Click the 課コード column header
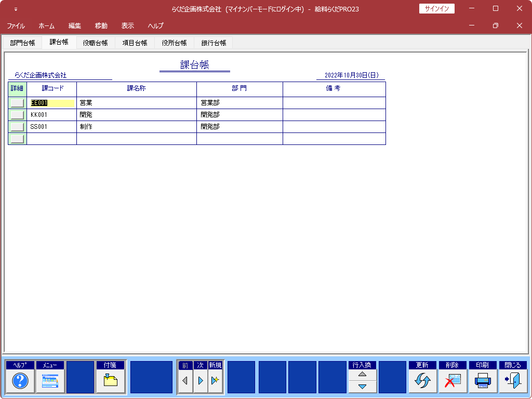The height and width of the screenshot is (399, 532). click(x=52, y=88)
